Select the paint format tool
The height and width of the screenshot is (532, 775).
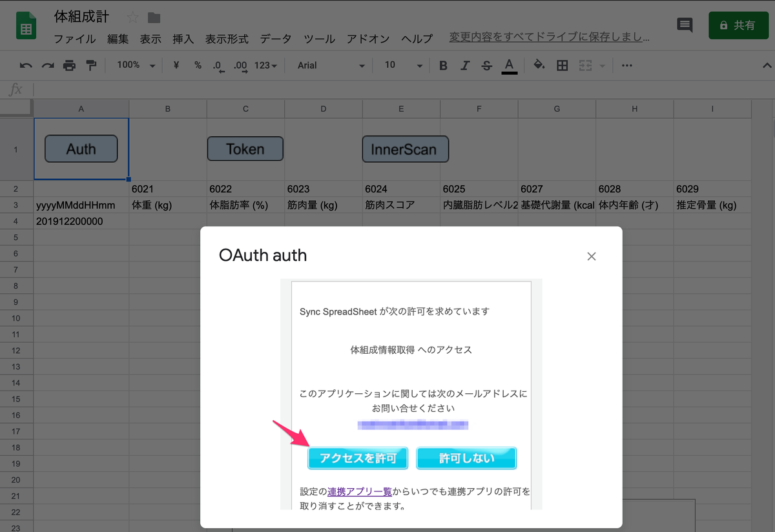[x=91, y=65]
